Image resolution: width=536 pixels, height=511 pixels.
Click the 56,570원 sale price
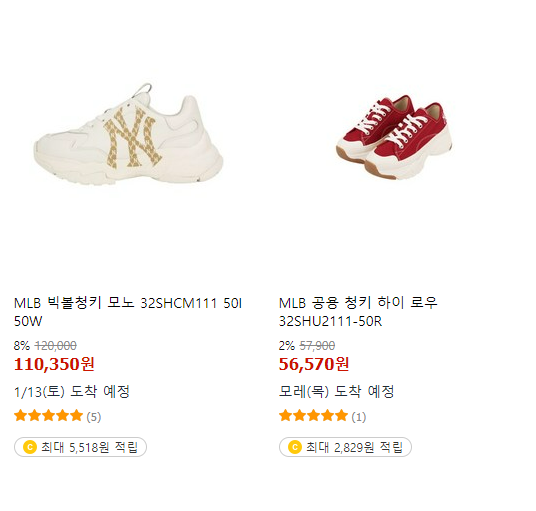coord(314,364)
